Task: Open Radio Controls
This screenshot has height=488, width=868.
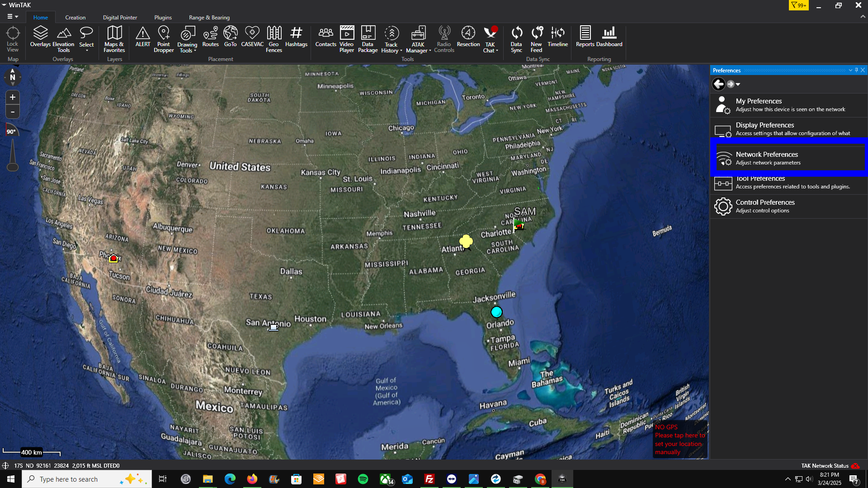Action: pos(444,39)
